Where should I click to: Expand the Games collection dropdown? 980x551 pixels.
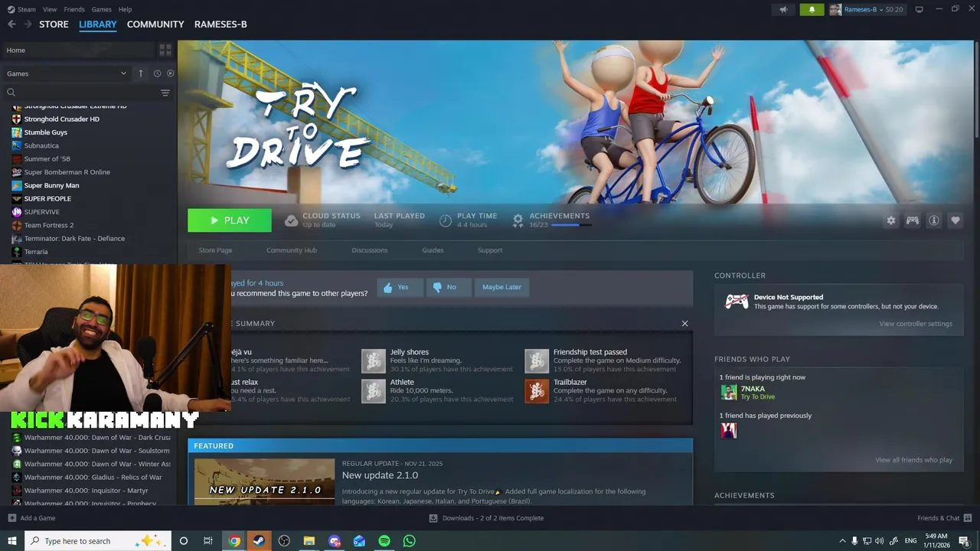tap(66, 73)
